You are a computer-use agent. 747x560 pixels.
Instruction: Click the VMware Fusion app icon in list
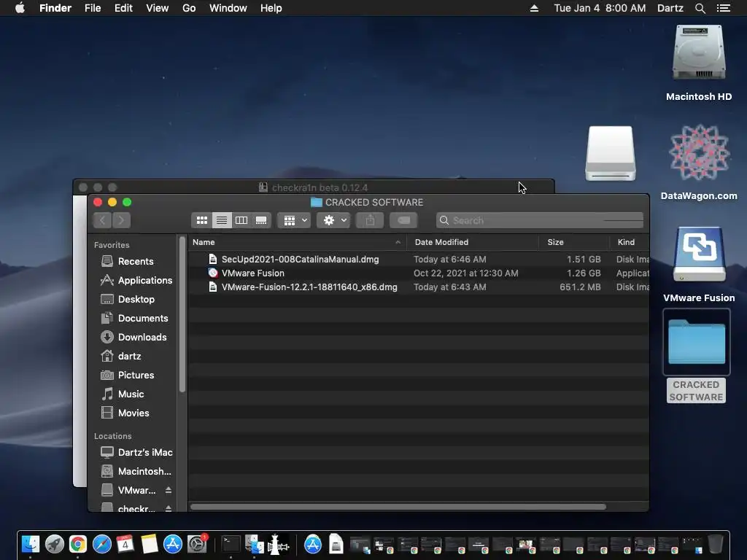(213, 273)
